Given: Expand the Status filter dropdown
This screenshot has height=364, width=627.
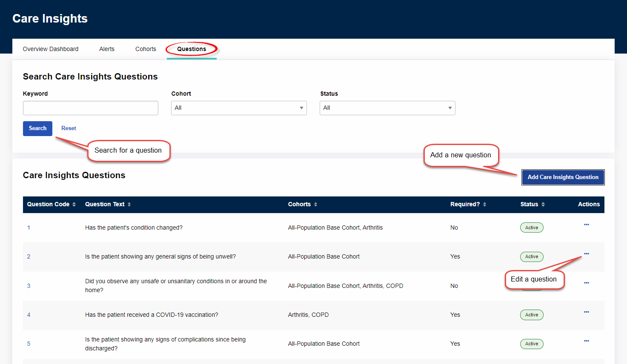Looking at the screenshot, I should [387, 108].
